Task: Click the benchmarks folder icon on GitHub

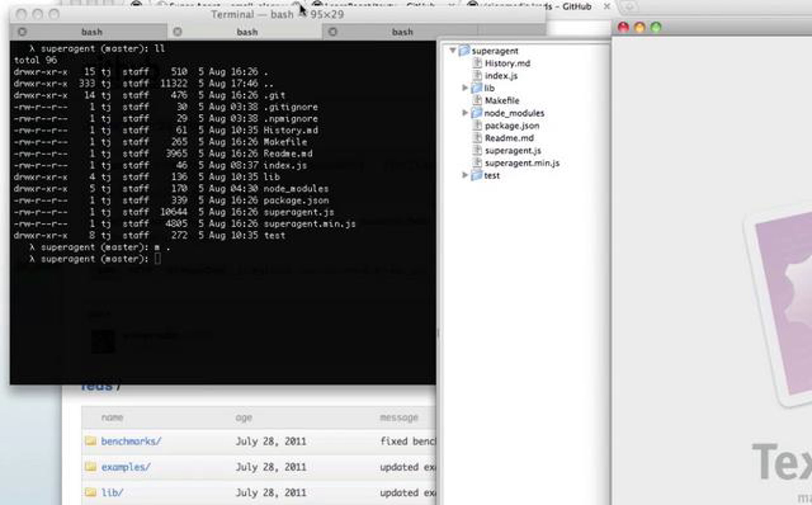Action: coord(90,441)
